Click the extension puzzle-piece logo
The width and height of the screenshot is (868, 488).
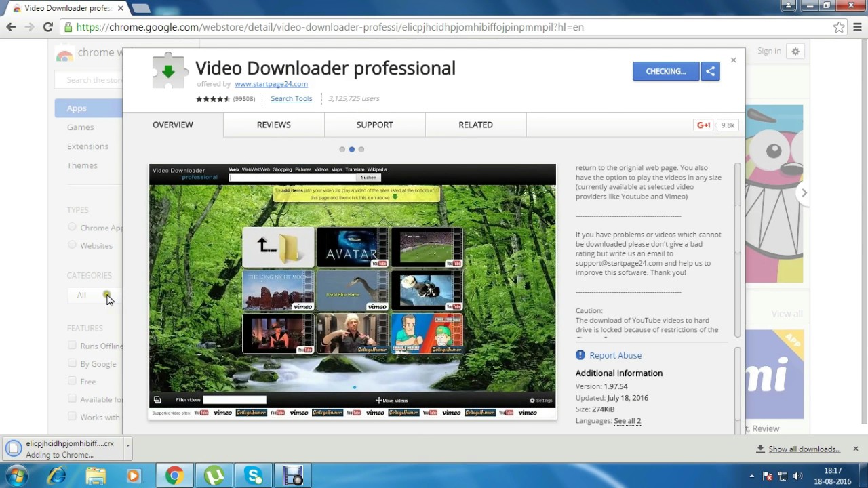click(x=169, y=70)
